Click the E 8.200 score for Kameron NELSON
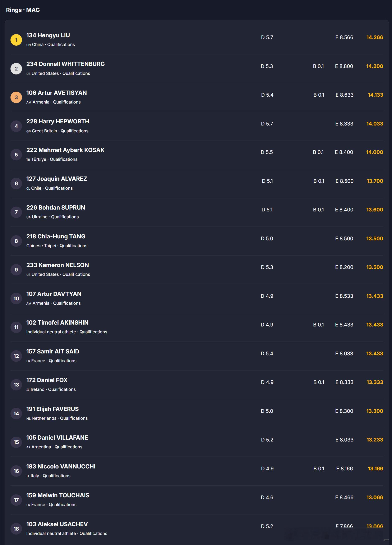Viewport: 392px width, 545px height. tap(344, 267)
